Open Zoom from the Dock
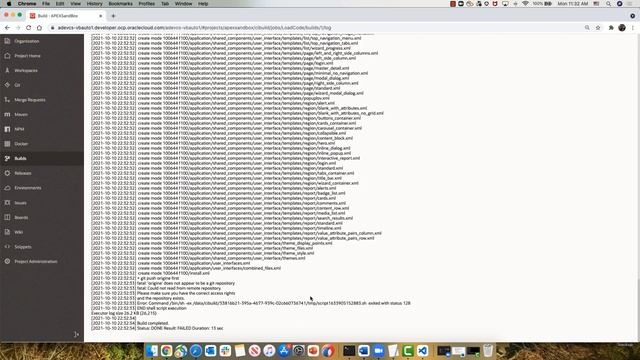The width and height of the screenshot is (640, 360). [x=378, y=351]
